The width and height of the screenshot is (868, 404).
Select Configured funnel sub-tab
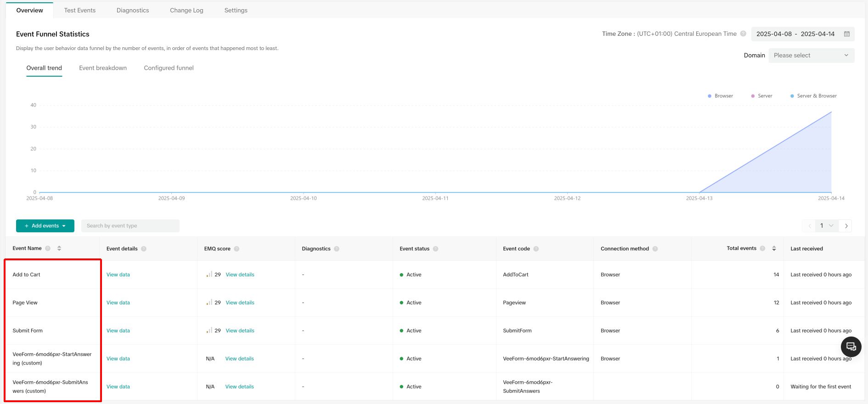(169, 68)
